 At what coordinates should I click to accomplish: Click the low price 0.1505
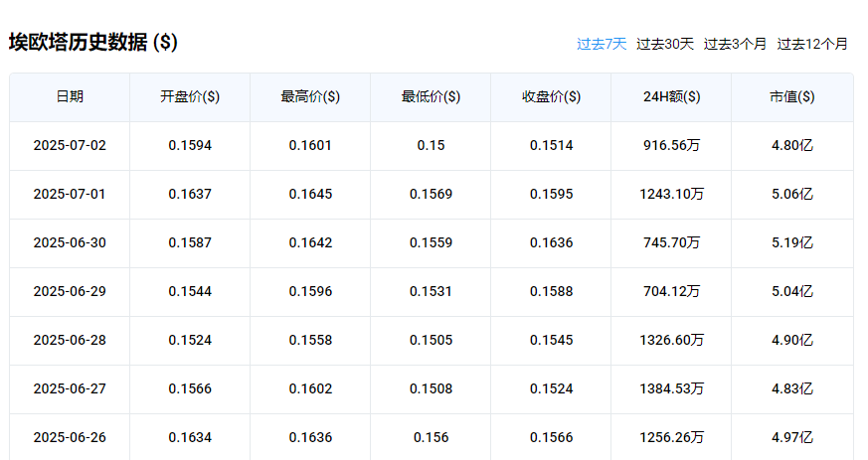[431, 340]
